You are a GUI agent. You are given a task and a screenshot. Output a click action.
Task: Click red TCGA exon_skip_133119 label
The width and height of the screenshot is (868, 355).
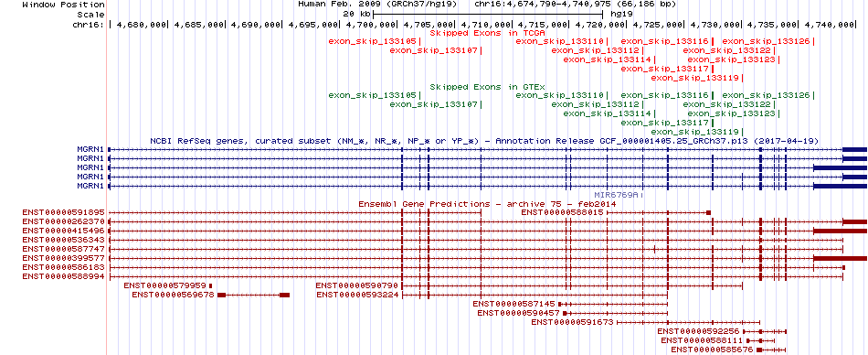tap(694, 78)
